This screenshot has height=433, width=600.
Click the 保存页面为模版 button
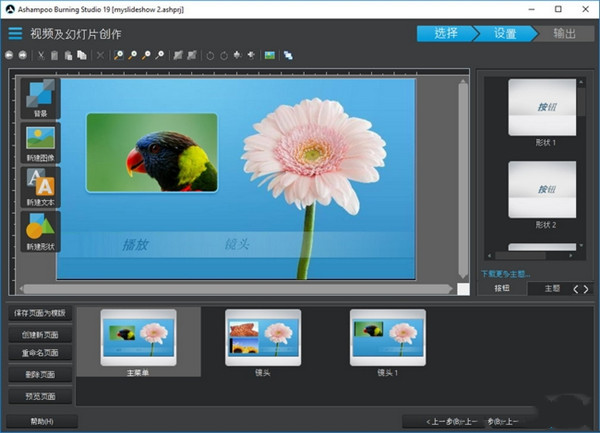[40, 314]
